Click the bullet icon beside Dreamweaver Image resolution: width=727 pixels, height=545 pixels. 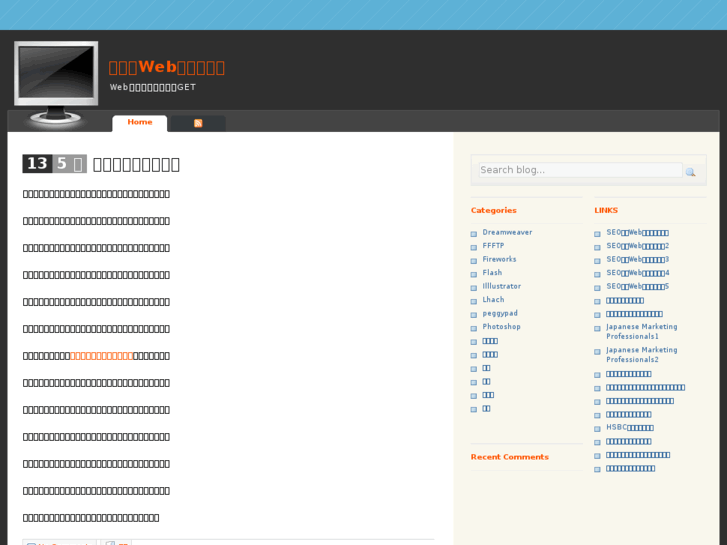tap(474, 234)
